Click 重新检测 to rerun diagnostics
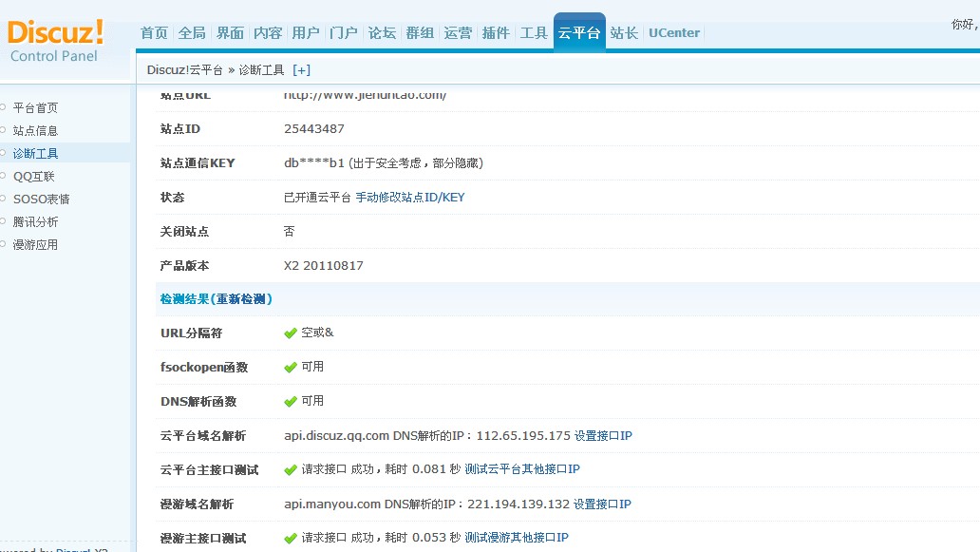Screen dimensions: 980x552 [x=243, y=299]
